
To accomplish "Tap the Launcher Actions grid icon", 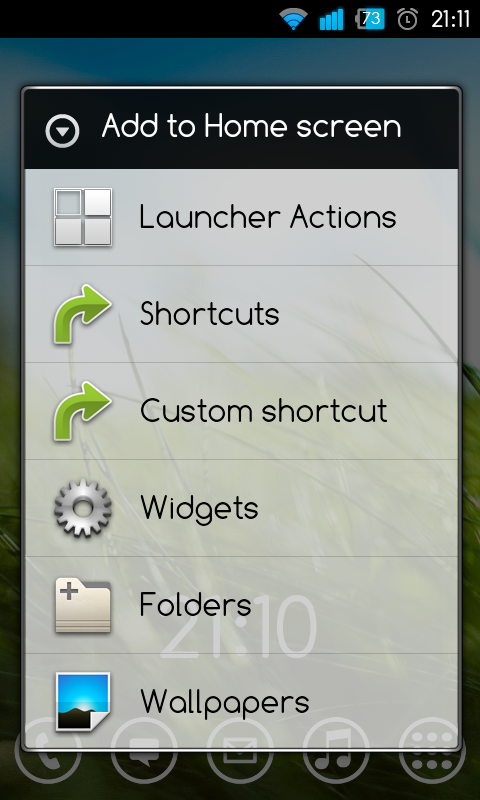I will pos(83,217).
